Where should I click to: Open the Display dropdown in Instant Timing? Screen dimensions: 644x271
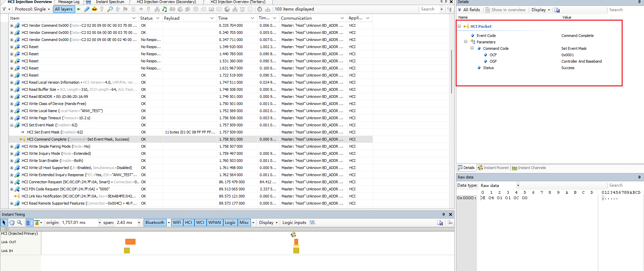point(268,223)
